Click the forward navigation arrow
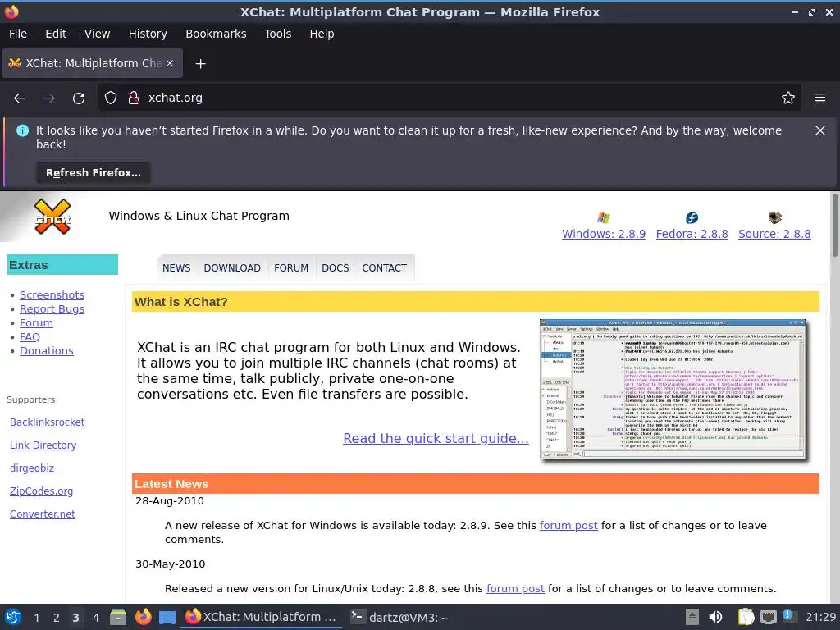 pos(49,98)
